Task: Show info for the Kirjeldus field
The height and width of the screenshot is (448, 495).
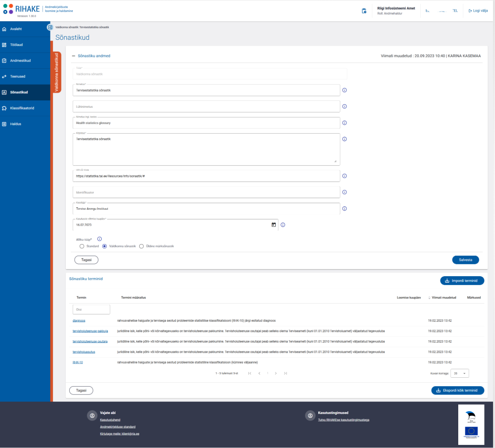Action: coord(344,139)
